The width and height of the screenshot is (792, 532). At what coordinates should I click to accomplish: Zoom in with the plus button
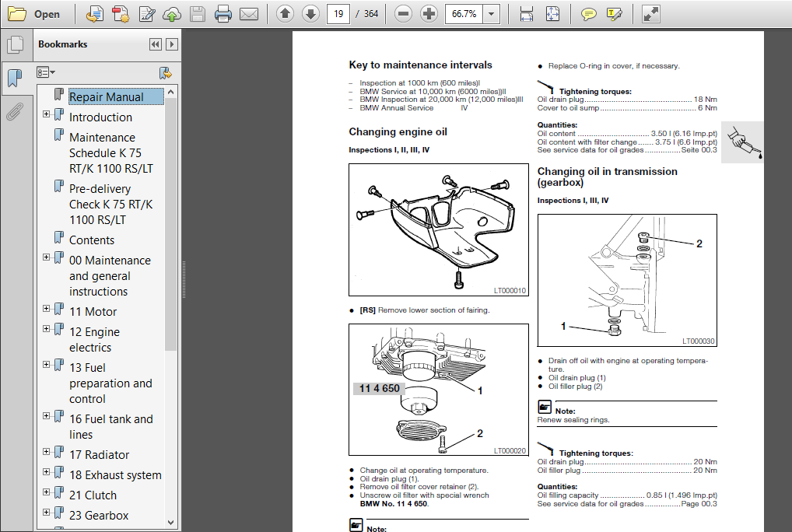(429, 14)
